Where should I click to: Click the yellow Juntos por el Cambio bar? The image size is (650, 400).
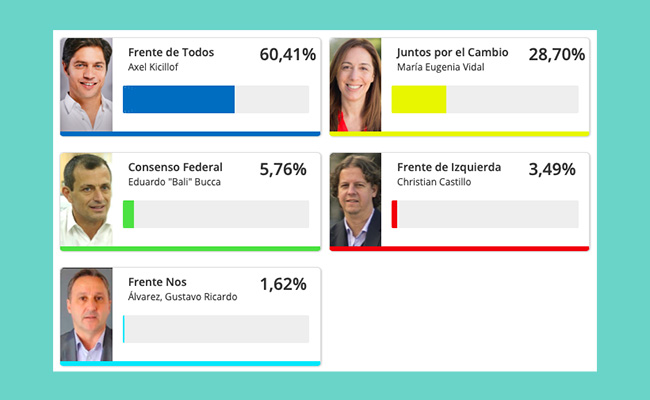(485, 99)
